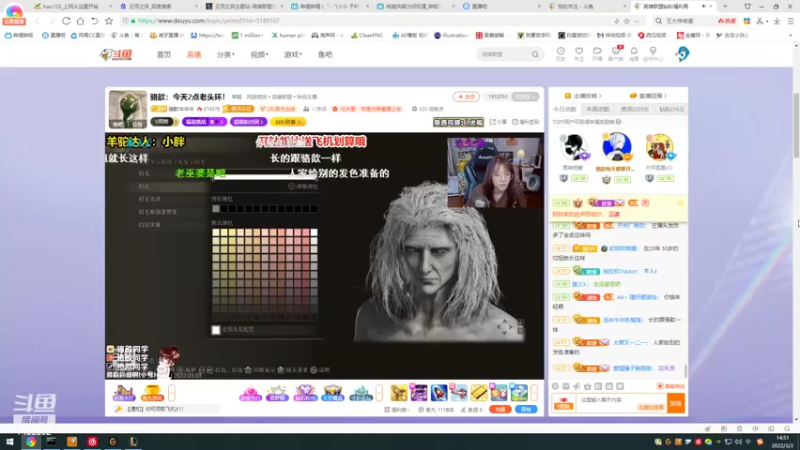Open the user avatar fish icon
The height and width of the screenshot is (450, 800).
682,54
